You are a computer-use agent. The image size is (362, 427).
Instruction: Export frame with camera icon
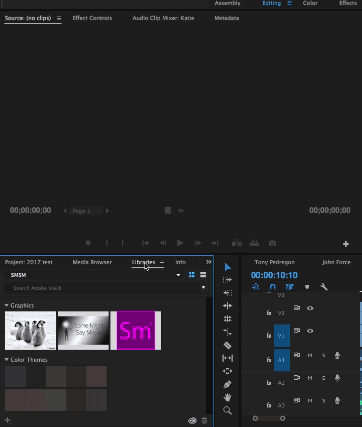[x=272, y=243]
